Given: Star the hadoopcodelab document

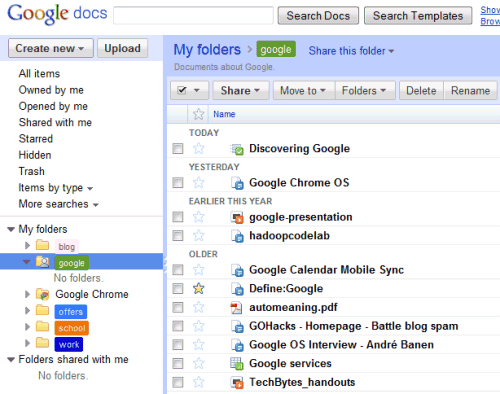Looking at the screenshot, I should [199, 236].
